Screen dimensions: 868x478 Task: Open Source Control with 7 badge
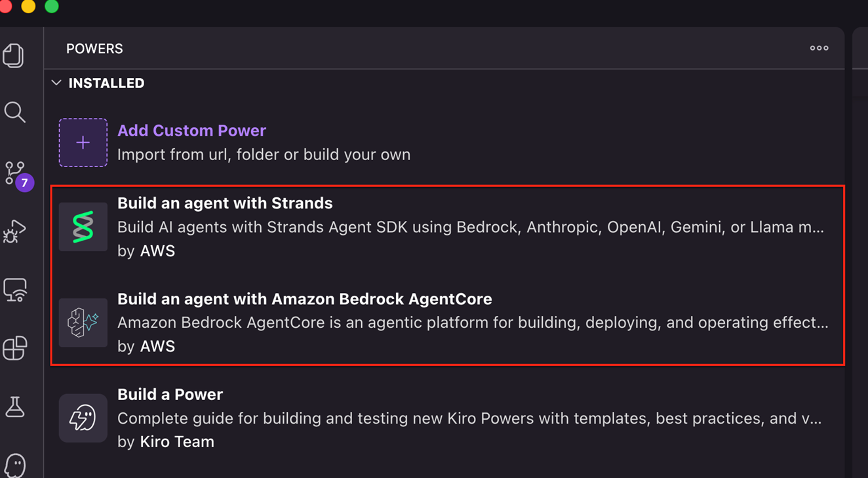click(16, 174)
